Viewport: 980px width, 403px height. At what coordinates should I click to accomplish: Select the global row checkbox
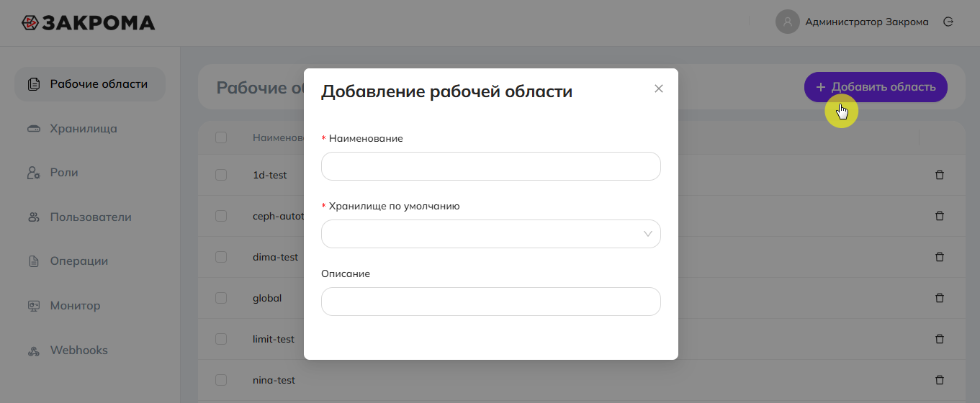(221, 298)
